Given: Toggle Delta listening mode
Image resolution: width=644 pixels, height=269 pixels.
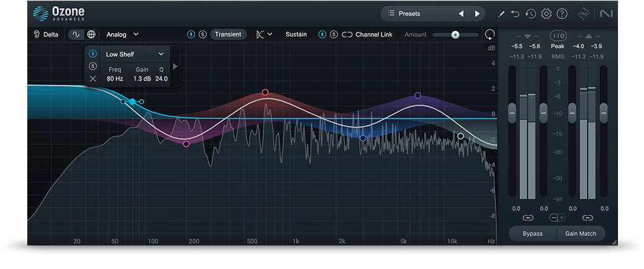Looking at the screenshot, I should (x=46, y=35).
